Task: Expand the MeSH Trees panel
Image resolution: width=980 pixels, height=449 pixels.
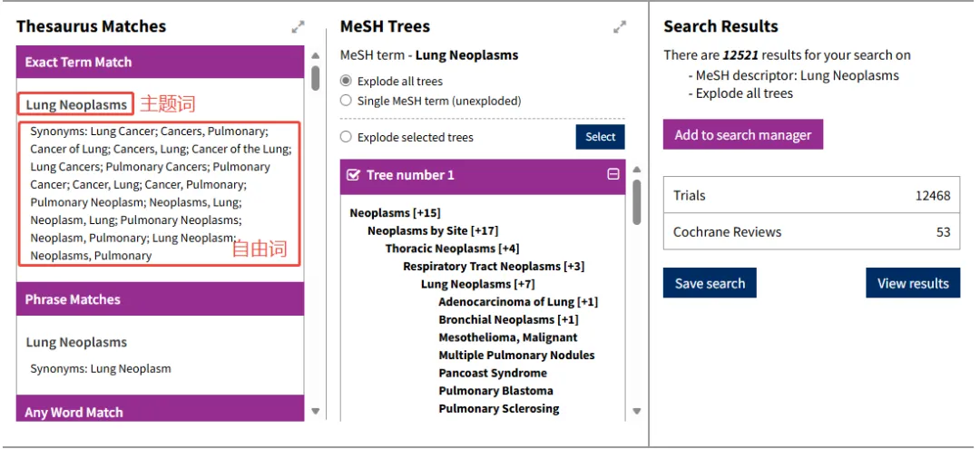Action: [x=620, y=27]
